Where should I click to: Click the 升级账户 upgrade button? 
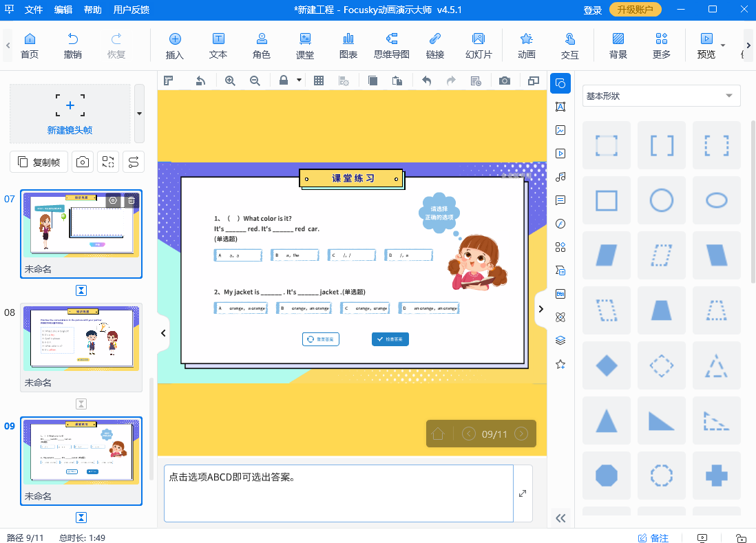(x=635, y=10)
